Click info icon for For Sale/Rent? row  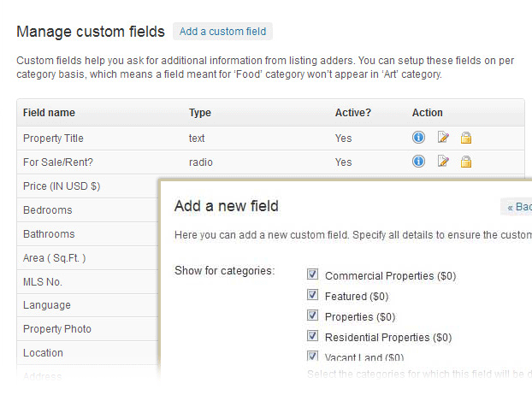coord(418,161)
